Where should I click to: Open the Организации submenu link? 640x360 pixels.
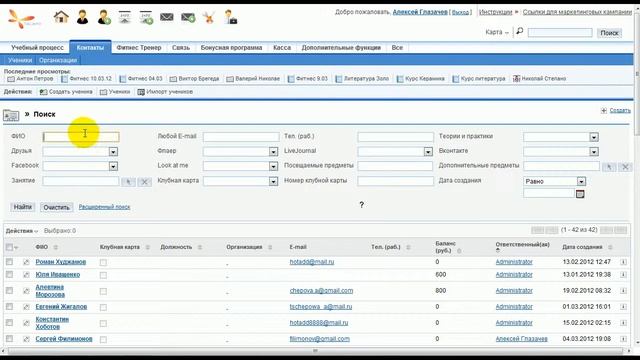click(58, 60)
